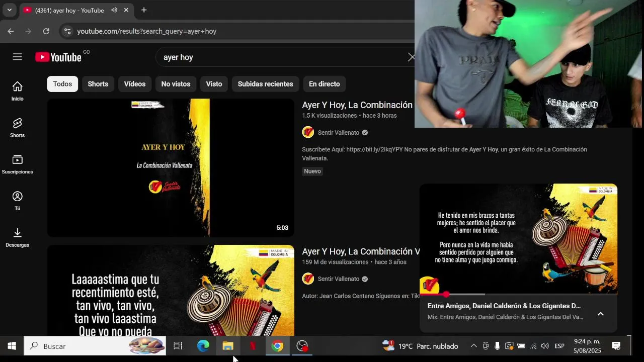Click the miniplayer Mix playlist subtitle

[505, 317]
